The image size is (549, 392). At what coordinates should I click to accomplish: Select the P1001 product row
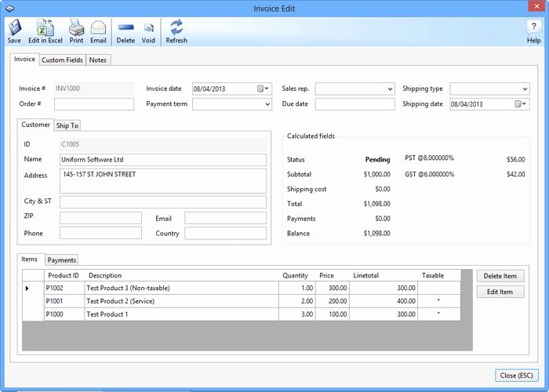(242, 301)
